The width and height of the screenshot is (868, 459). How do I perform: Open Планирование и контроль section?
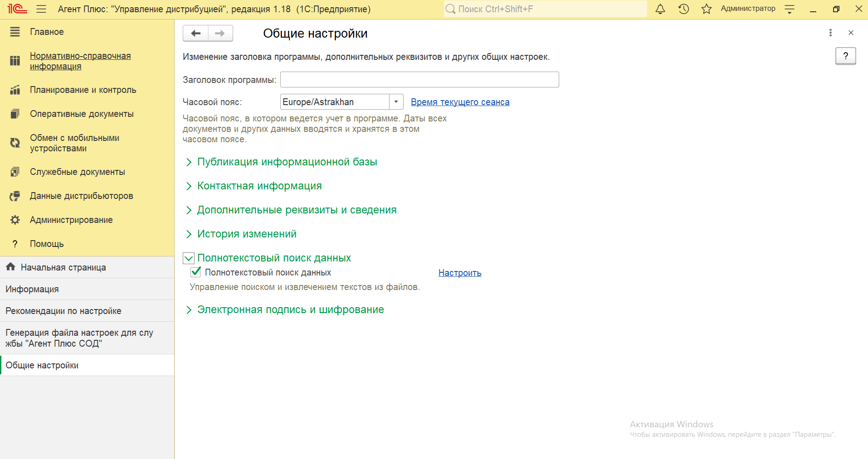83,90
